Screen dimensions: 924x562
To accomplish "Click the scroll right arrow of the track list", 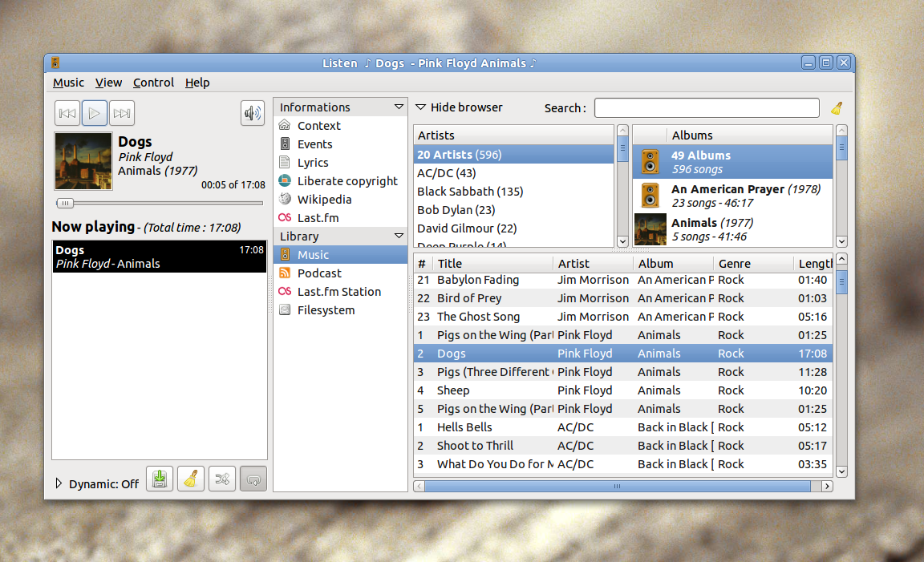I will 827,486.
